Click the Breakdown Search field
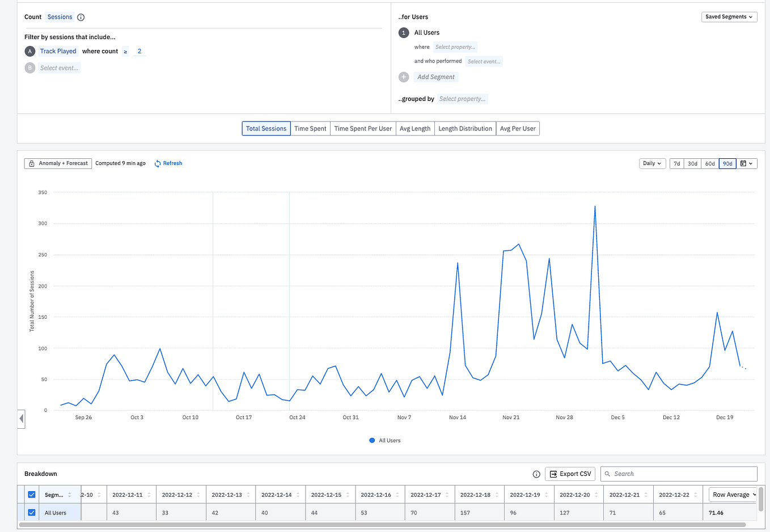Screen dimensions: 770x532 click(679, 474)
